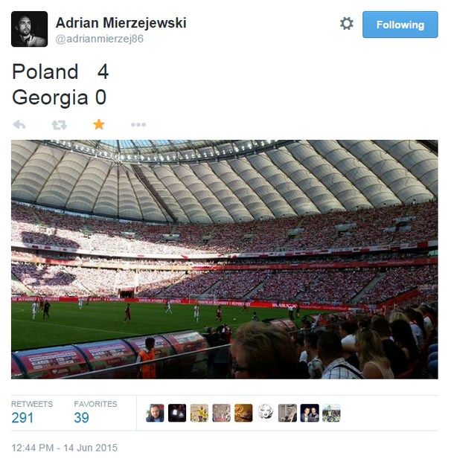Open the golden swirl favoriter avatar

click(243, 413)
